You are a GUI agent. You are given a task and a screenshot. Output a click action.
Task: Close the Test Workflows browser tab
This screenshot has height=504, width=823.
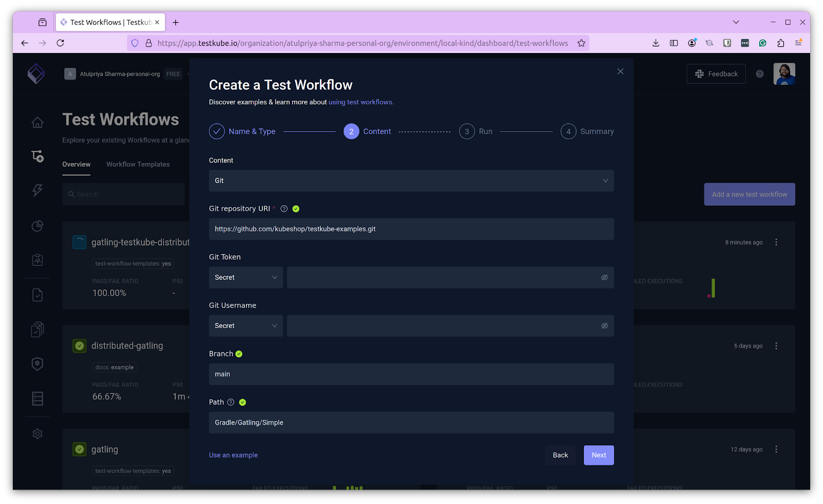click(157, 22)
